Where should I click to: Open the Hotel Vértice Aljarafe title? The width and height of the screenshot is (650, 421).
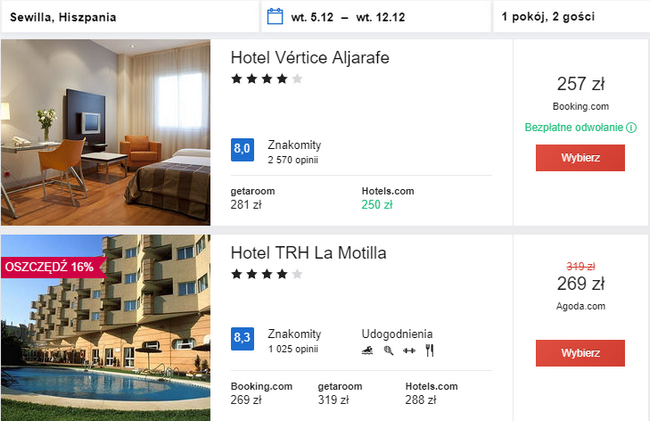click(x=309, y=58)
